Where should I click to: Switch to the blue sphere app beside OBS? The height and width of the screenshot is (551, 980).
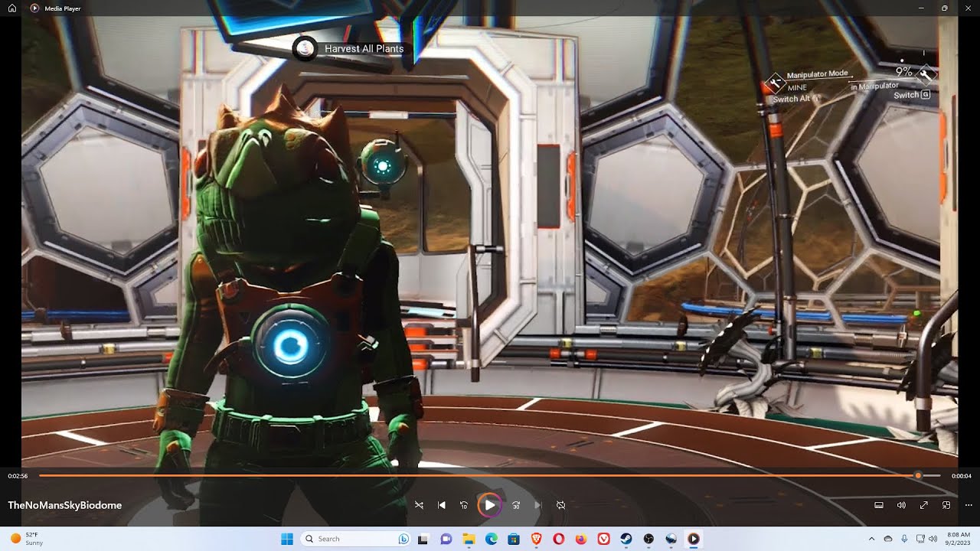[671, 539]
